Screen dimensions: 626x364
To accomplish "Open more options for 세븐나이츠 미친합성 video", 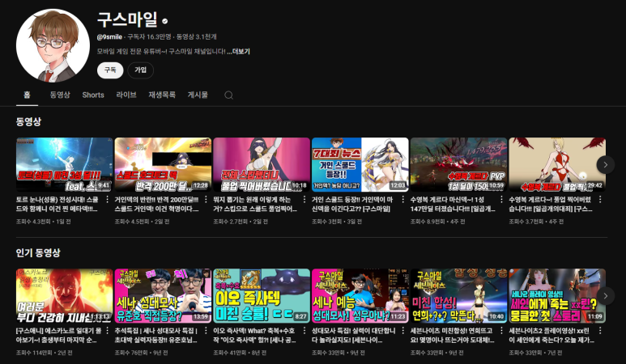I will click(x=501, y=331).
